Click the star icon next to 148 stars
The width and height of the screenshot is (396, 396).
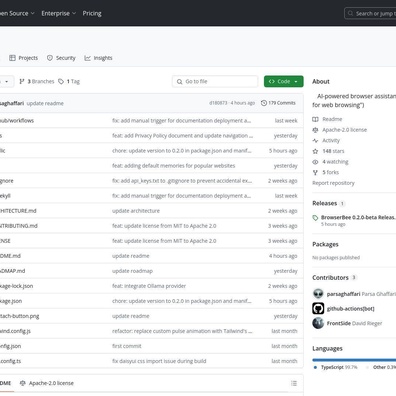coord(315,151)
